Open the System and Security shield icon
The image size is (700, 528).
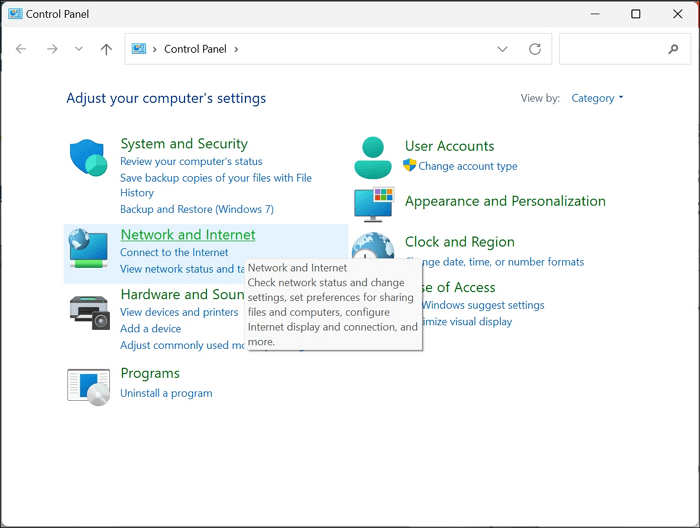[x=88, y=158]
